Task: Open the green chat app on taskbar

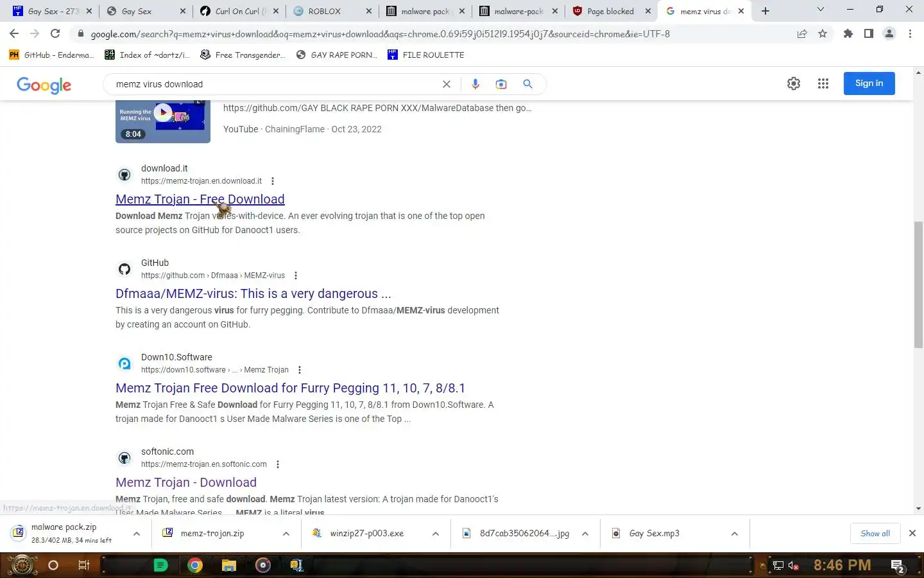Action: (161, 565)
